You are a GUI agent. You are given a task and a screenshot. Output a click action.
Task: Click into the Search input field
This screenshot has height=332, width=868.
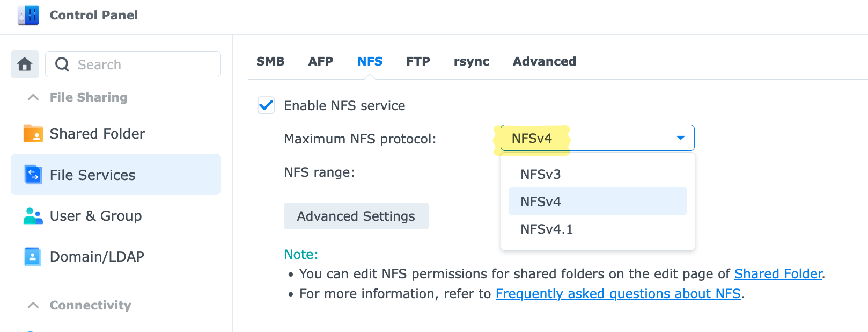coord(145,64)
